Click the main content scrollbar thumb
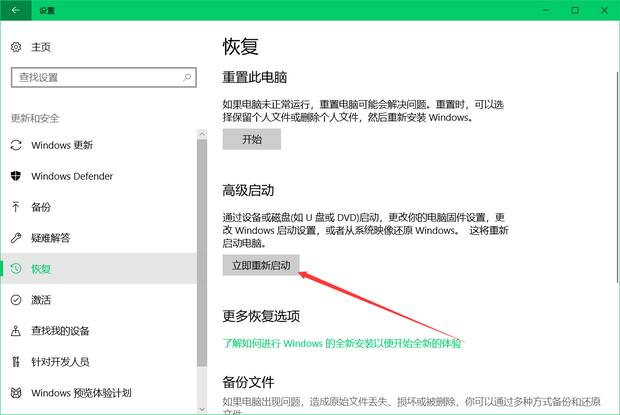 coord(618,177)
